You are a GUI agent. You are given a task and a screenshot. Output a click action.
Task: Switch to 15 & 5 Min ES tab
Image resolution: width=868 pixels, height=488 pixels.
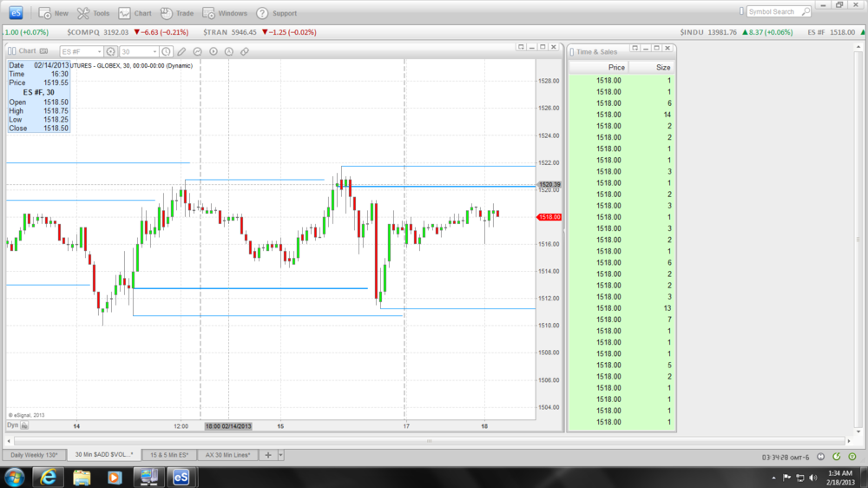[x=169, y=455]
